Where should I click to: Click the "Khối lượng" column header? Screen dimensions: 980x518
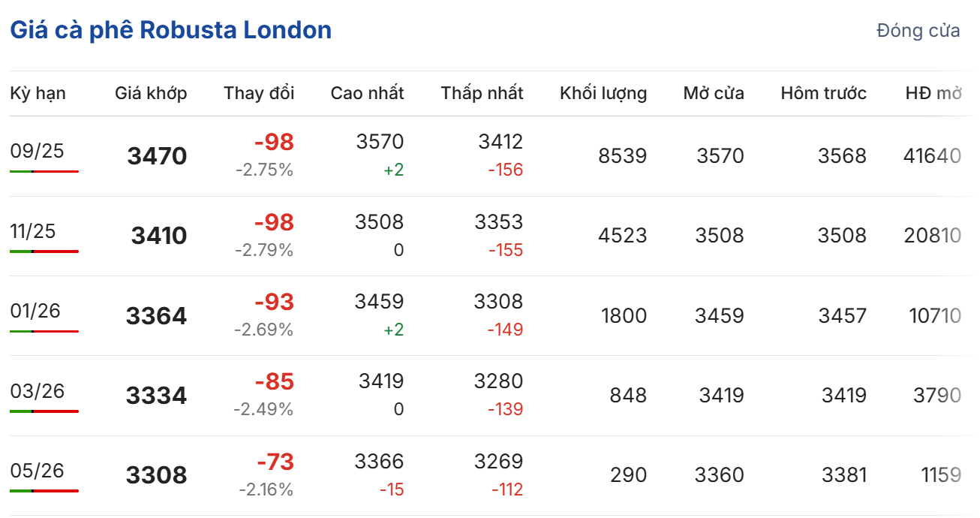pyautogui.click(x=603, y=93)
